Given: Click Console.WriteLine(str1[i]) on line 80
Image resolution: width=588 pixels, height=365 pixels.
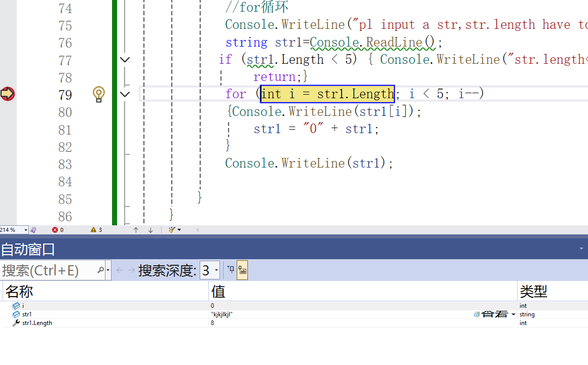Looking at the screenshot, I should coord(323,111).
